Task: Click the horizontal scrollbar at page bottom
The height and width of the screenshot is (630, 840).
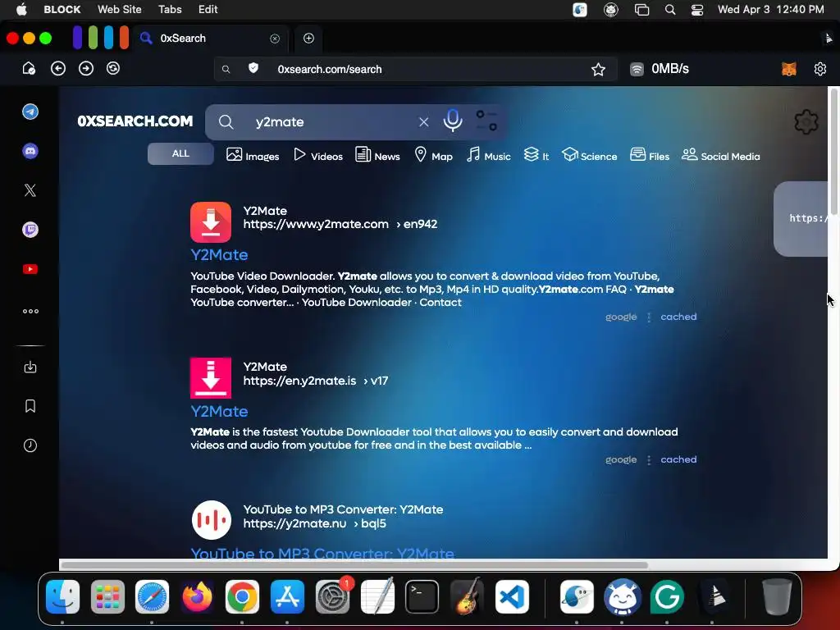Action: [x=354, y=564]
